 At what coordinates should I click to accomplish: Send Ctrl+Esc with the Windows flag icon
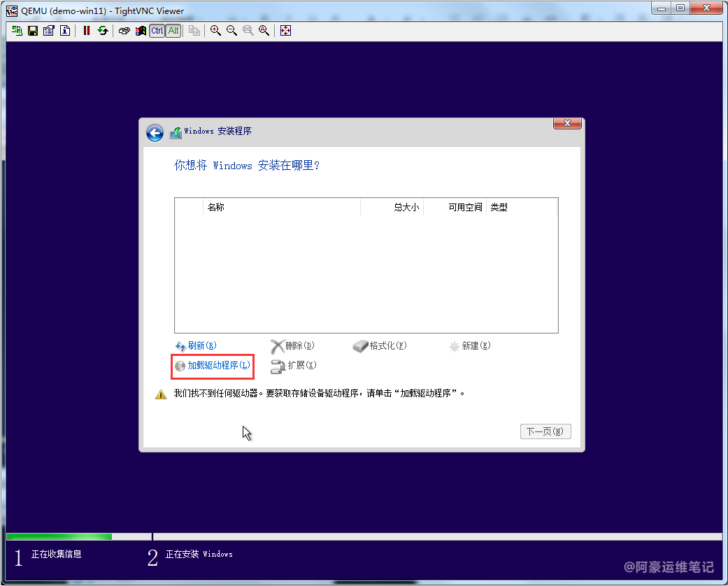point(141,31)
